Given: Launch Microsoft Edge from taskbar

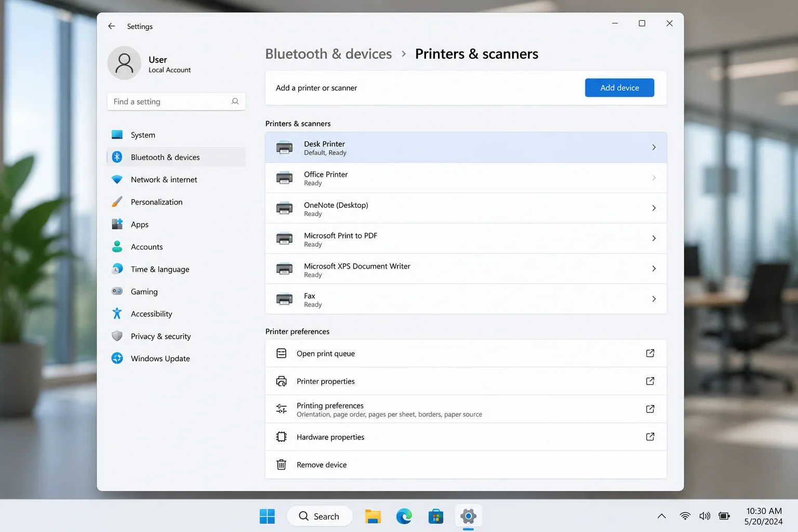Looking at the screenshot, I should pos(404,516).
